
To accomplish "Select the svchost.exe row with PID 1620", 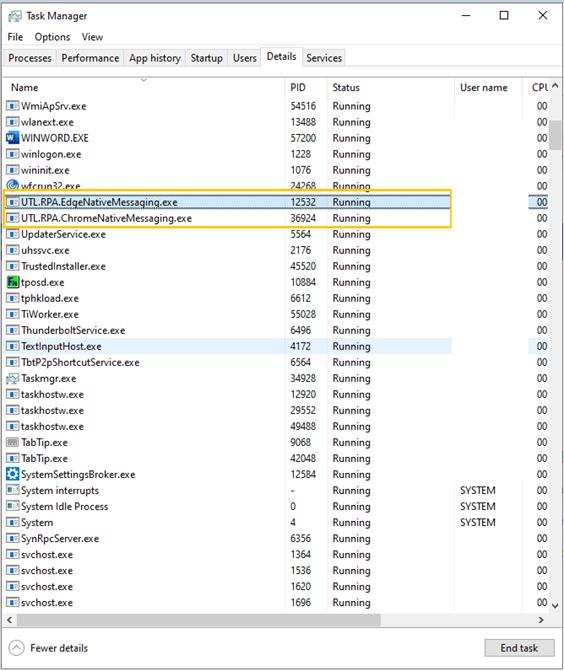I will [x=276, y=586].
